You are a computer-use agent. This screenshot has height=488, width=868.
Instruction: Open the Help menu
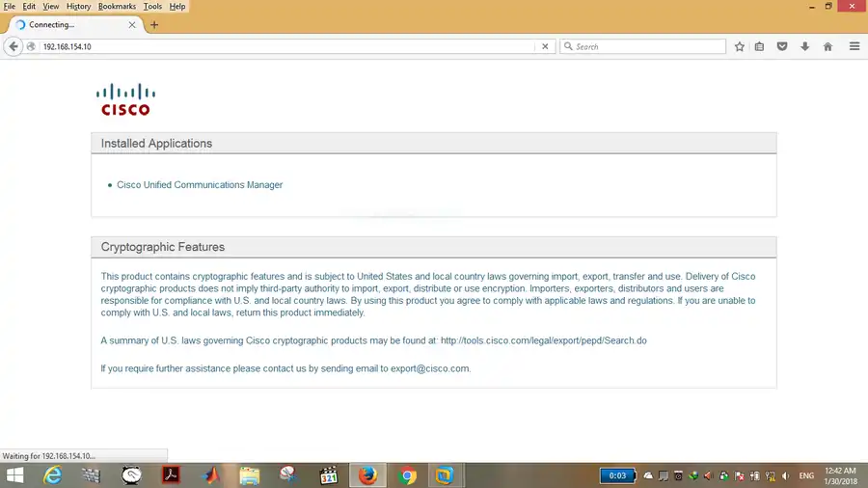click(x=177, y=6)
